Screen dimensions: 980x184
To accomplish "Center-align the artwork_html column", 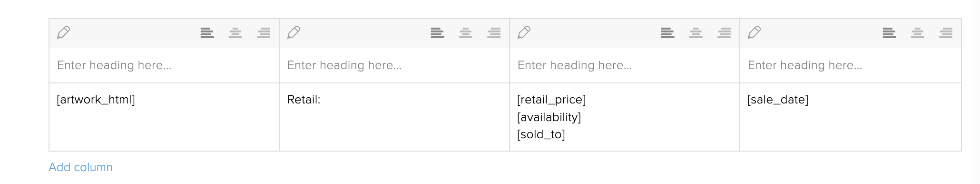I will click(235, 33).
